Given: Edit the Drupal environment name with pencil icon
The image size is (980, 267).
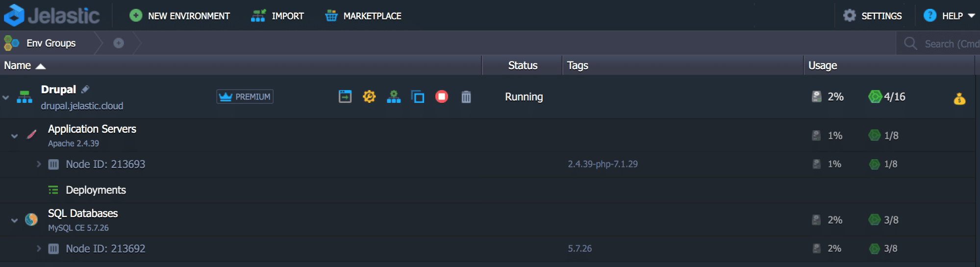Looking at the screenshot, I should [x=85, y=89].
